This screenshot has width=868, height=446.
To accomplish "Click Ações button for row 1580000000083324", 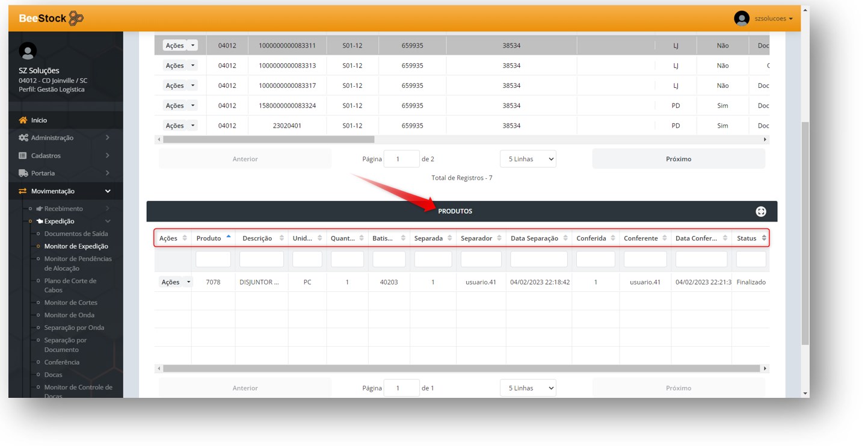I will coord(179,106).
